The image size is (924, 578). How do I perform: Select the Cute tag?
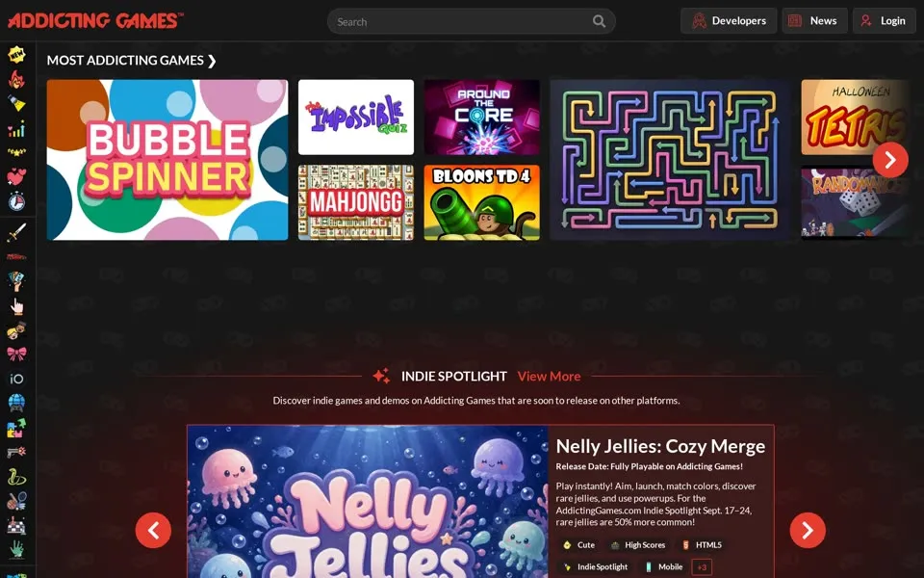tap(578, 545)
